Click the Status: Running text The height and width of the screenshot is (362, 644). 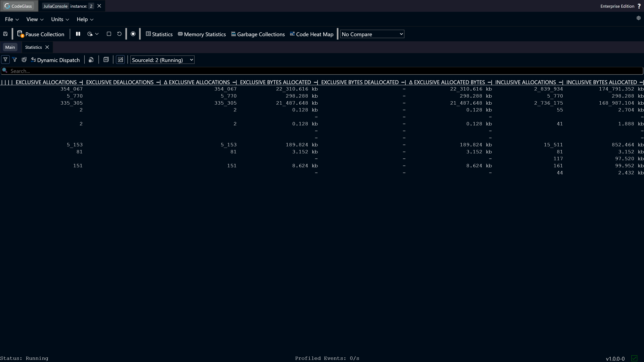coord(24,358)
